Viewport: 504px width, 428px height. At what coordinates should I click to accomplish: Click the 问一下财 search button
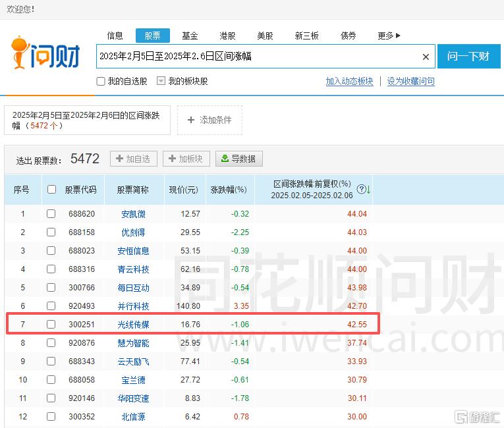(469, 56)
